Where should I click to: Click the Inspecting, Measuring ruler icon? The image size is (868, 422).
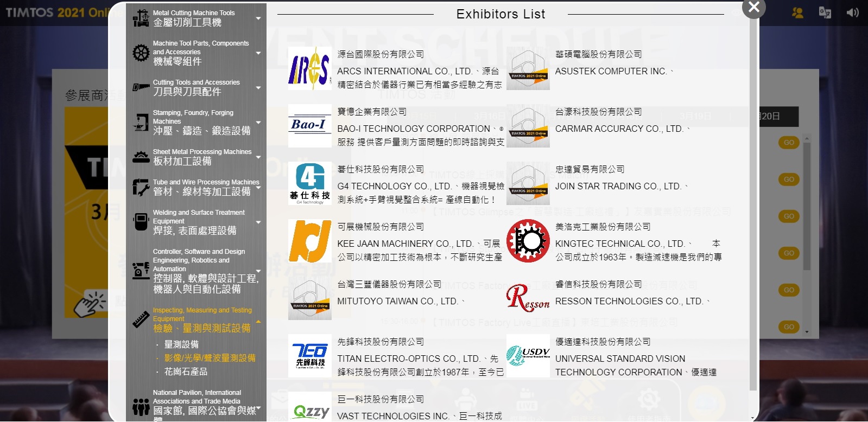click(141, 319)
